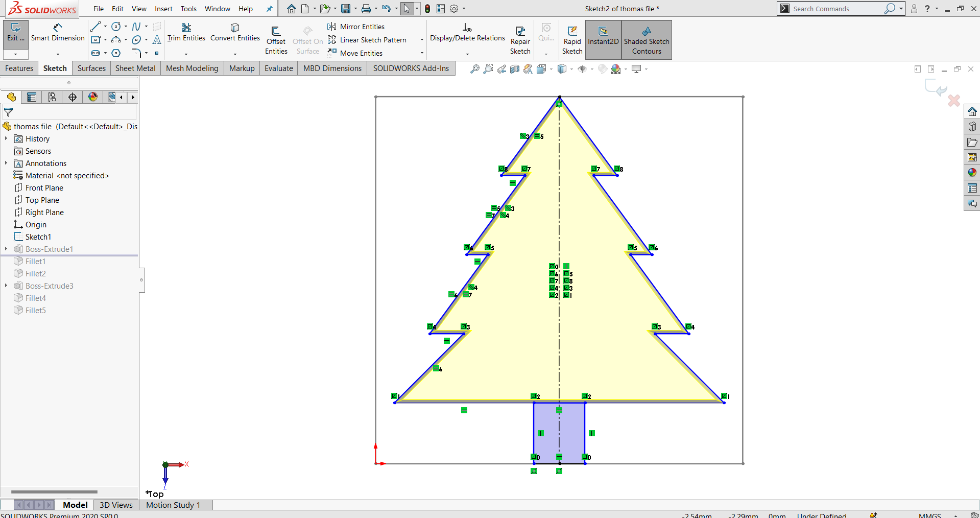Click the Print icon
The image size is (980, 518).
pyautogui.click(x=366, y=9)
